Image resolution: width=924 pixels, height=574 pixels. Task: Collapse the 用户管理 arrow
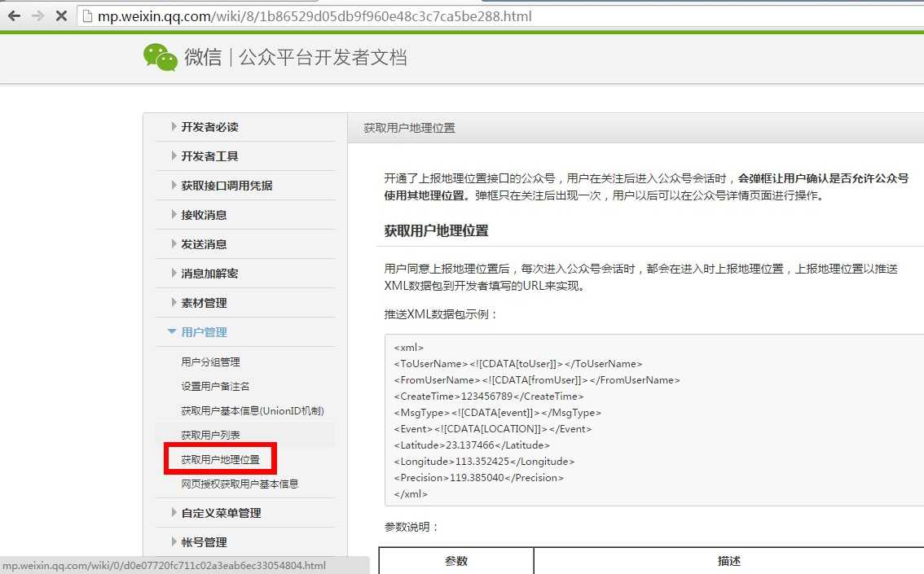pos(172,332)
